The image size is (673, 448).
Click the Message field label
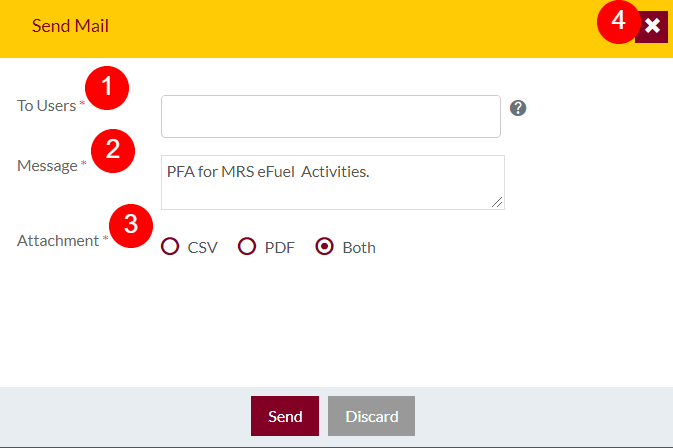pos(47,166)
